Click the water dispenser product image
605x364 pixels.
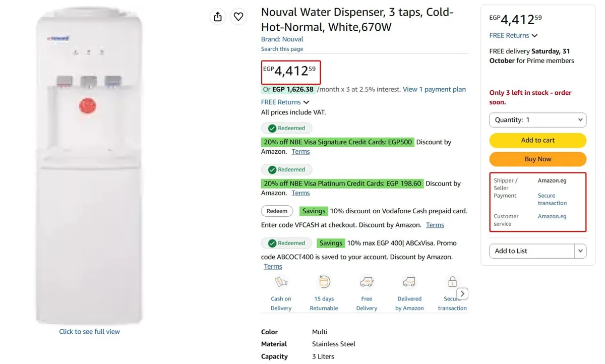[89, 166]
